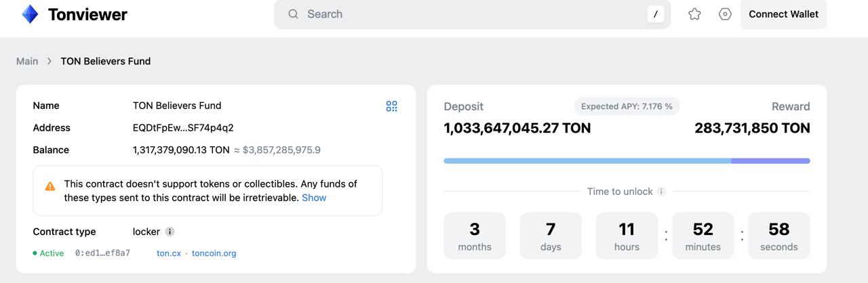Click the orange warning triangle icon
The width and height of the screenshot is (868, 283).
(x=50, y=186)
